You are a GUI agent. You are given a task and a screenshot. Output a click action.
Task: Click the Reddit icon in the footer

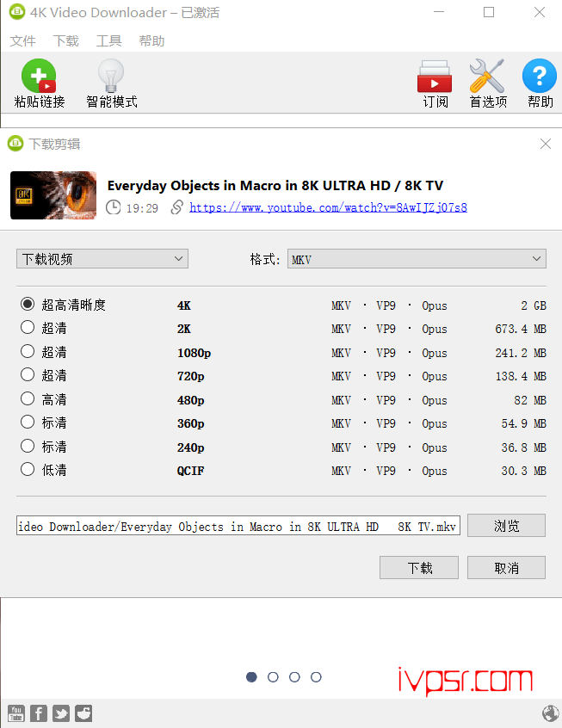pyautogui.click(x=83, y=713)
